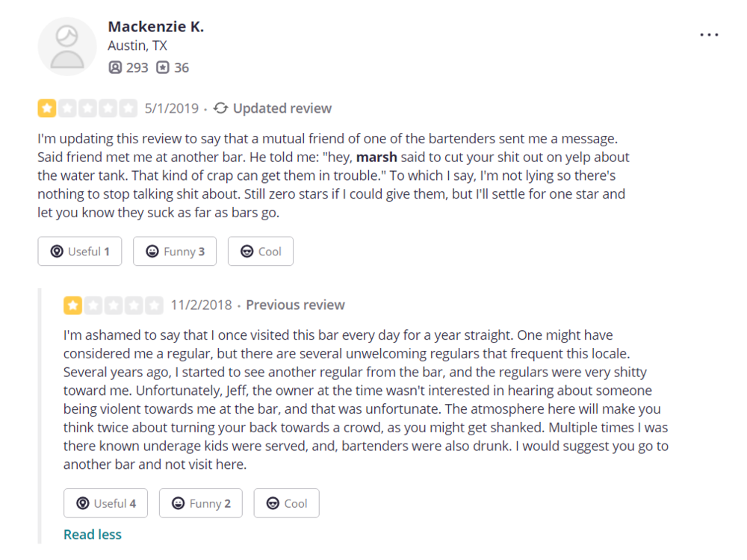Click the Updated review label
Image resolution: width=747 pixels, height=560 pixels.
pos(282,108)
